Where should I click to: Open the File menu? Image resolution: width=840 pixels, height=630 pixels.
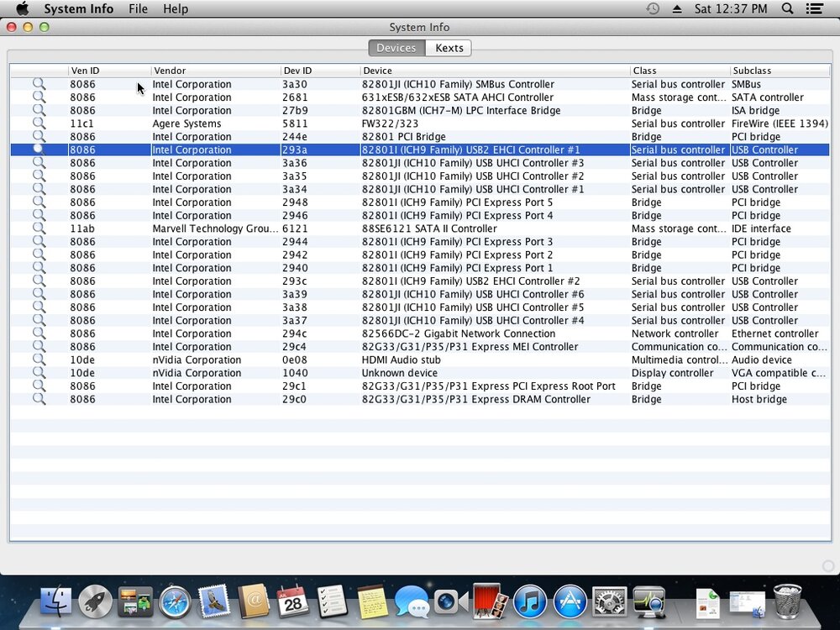[x=138, y=8]
